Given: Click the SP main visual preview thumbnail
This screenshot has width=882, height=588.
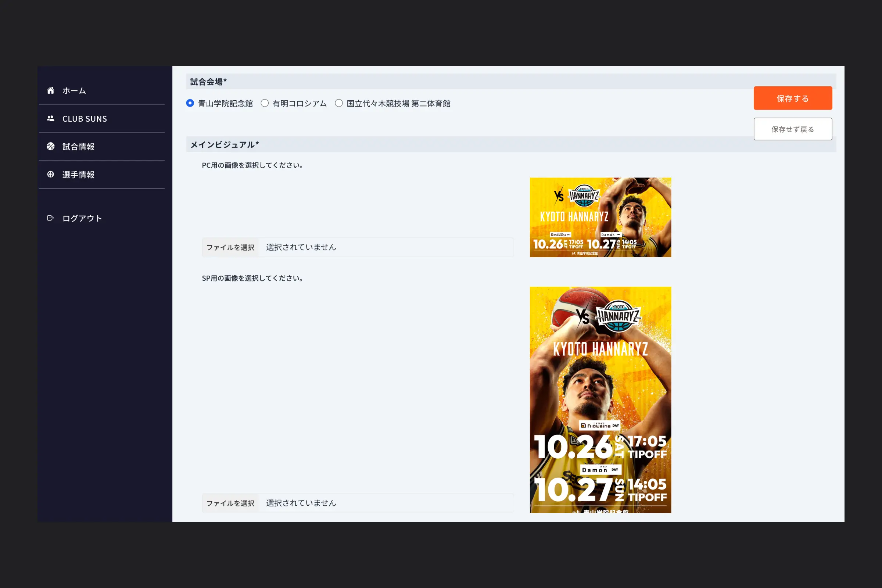Looking at the screenshot, I should tap(600, 400).
